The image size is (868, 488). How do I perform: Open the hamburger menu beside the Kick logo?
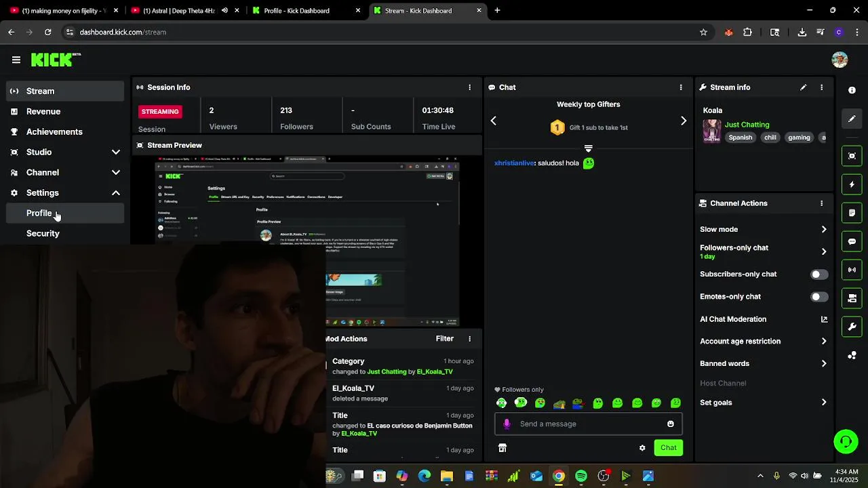click(16, 60)
